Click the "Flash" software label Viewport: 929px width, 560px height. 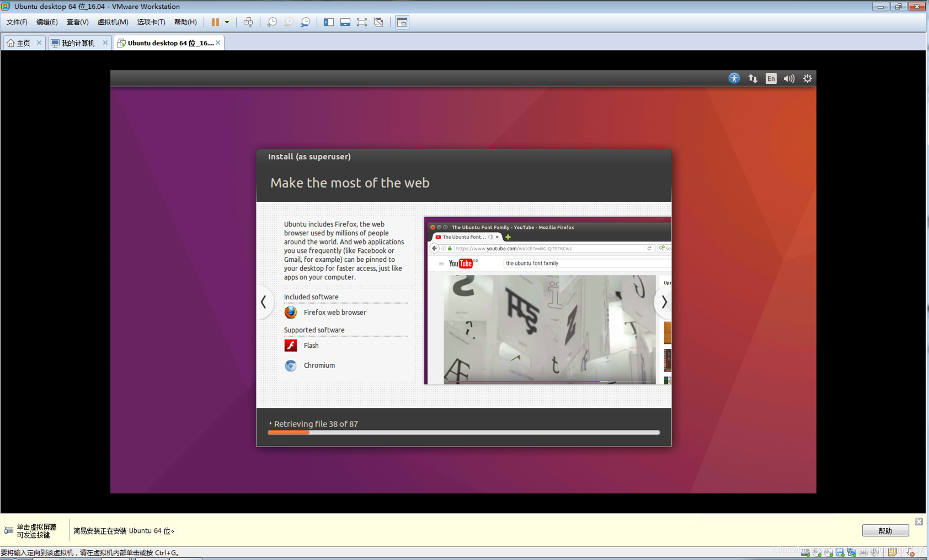pos(311,346)
